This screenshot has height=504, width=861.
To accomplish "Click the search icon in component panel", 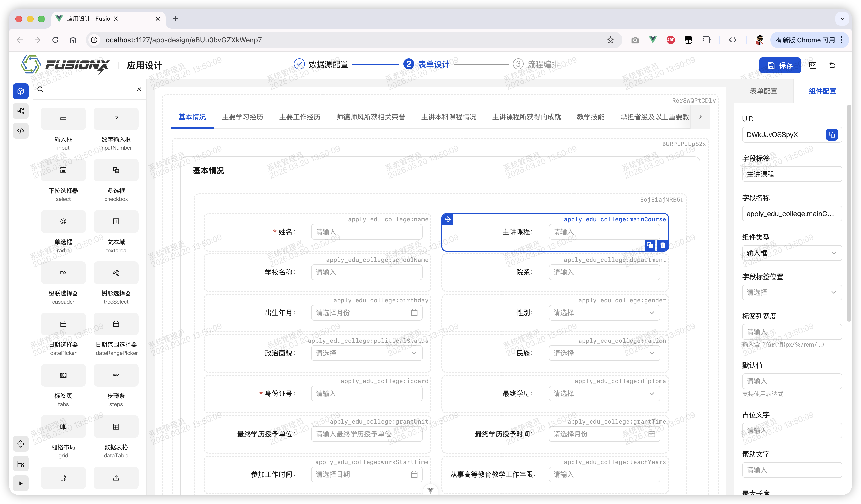I will [x=40, y=89].
